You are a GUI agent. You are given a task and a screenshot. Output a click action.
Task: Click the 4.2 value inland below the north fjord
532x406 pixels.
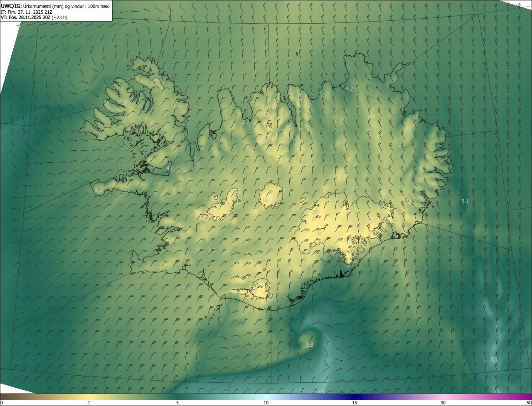click(294, 137)
